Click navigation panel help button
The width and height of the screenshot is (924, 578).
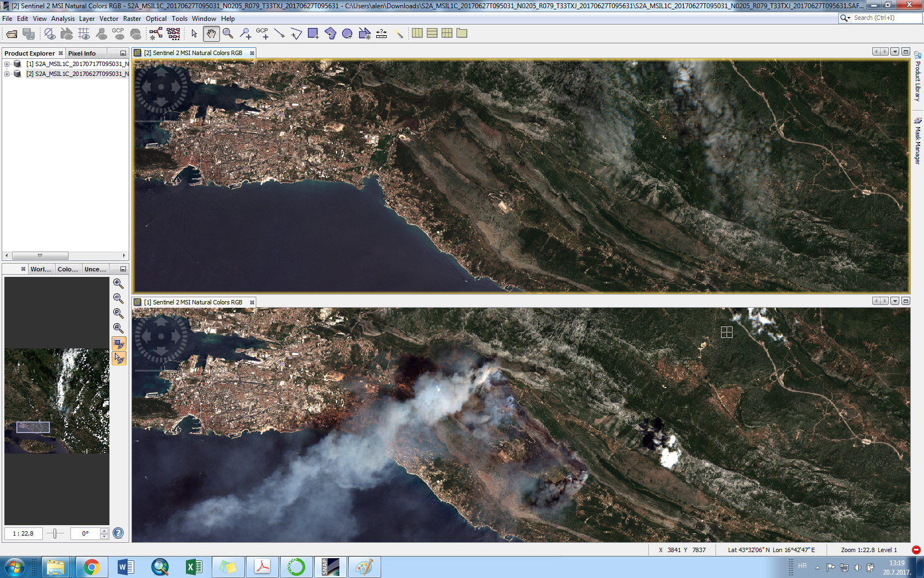118,533
